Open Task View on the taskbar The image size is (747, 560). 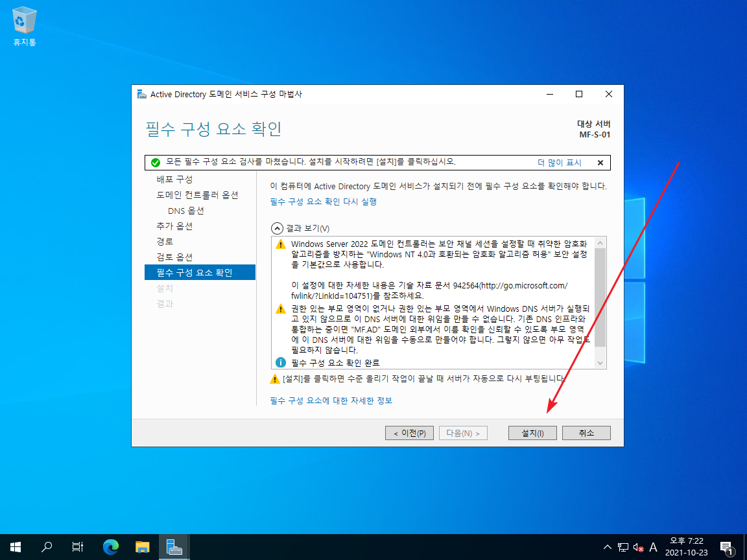click(x=78, y=547)
